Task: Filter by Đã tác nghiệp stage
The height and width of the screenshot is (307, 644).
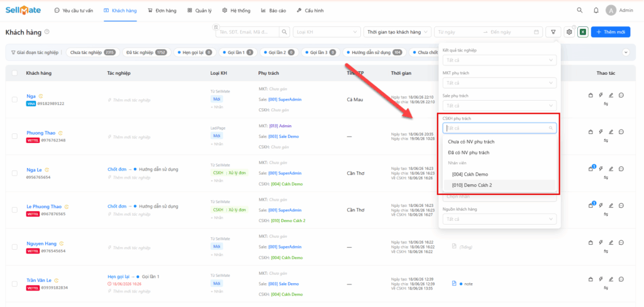Action: tap(147, 53)
